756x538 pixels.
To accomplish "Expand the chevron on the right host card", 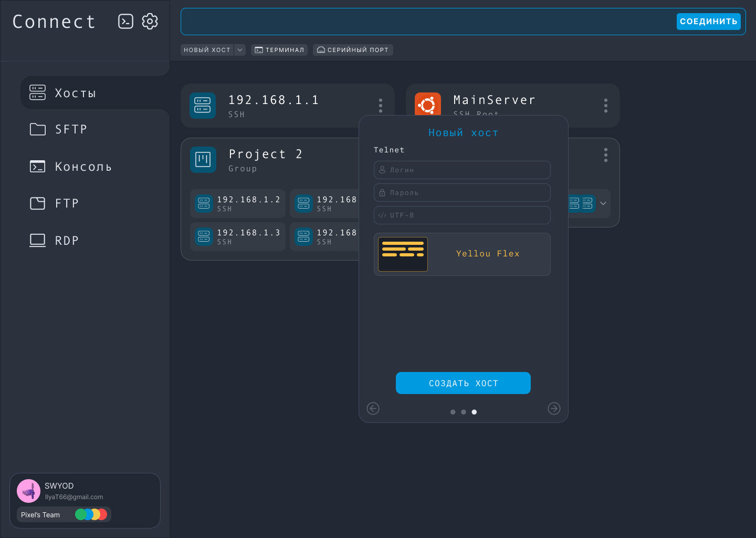I will point(603,203).
